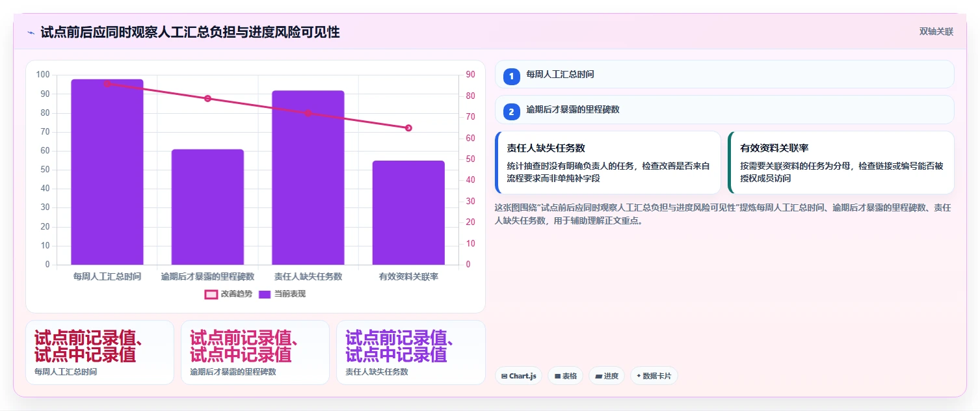This screenshot has width=980, height=411.
Task: Click the 进度 tag chip
Action: pos(607,376)
